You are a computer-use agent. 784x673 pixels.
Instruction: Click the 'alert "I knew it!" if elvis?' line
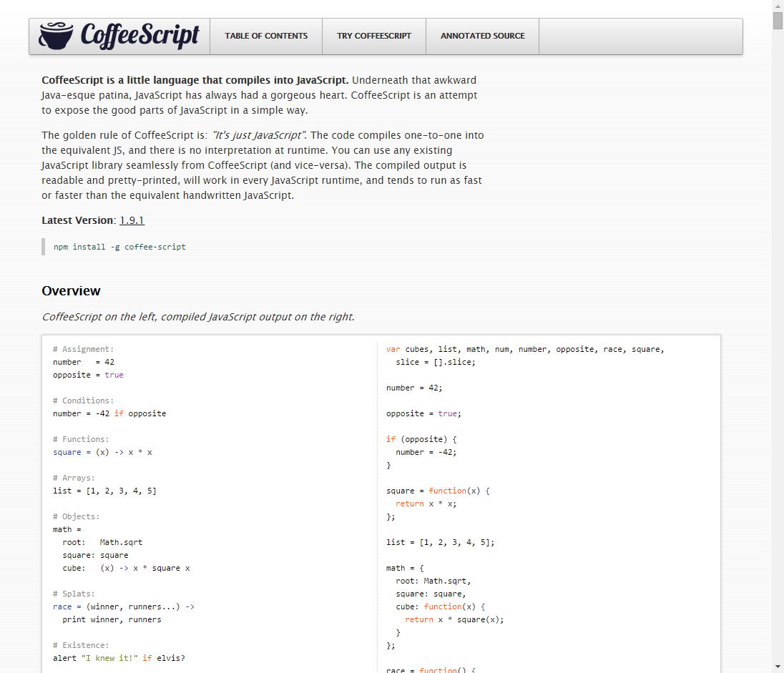point(119,658)
